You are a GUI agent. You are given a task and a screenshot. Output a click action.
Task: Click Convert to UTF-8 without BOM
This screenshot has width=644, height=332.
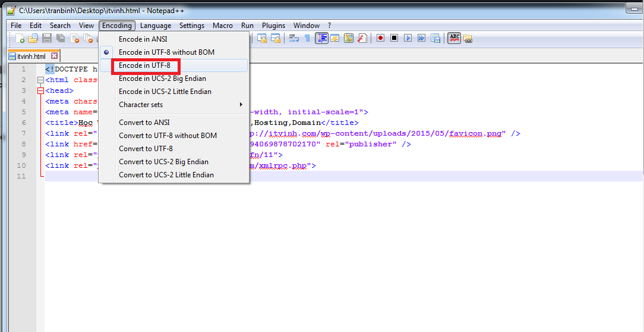[173, 136]
